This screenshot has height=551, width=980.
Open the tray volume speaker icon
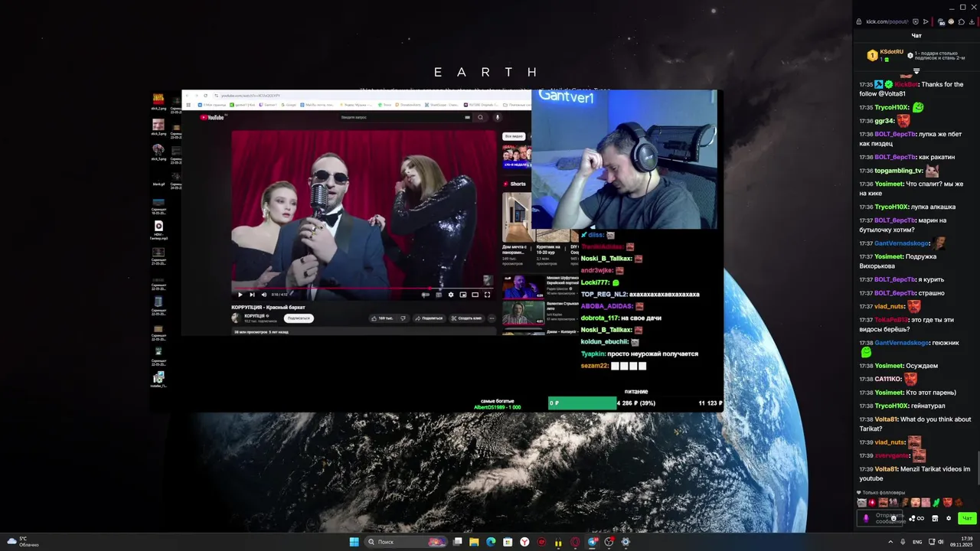click(x=941, y=542)
